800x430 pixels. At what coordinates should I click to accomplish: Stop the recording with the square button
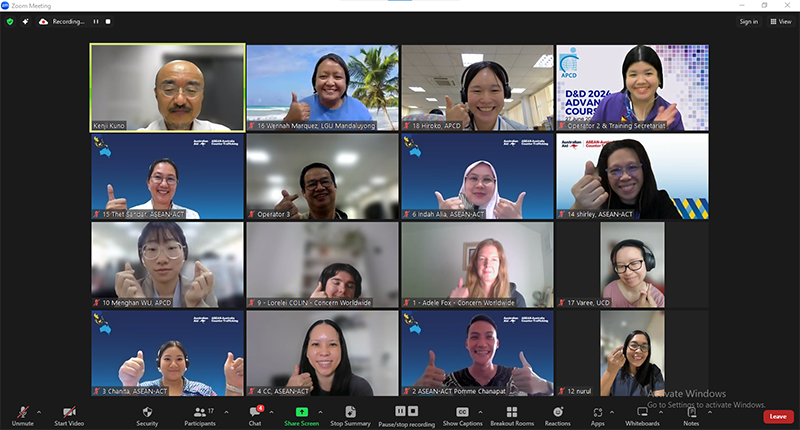pos(108,21)
